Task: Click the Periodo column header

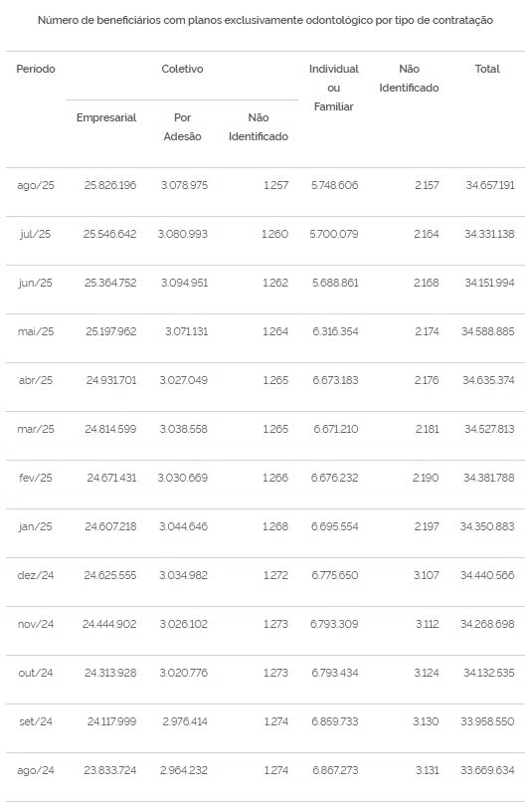Action: 36,69
